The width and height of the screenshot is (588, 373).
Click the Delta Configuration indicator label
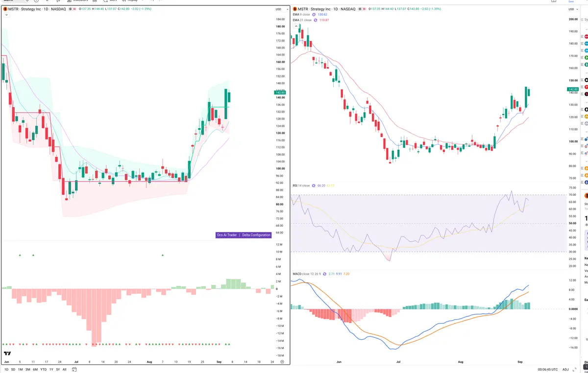[x=256, y=235]
